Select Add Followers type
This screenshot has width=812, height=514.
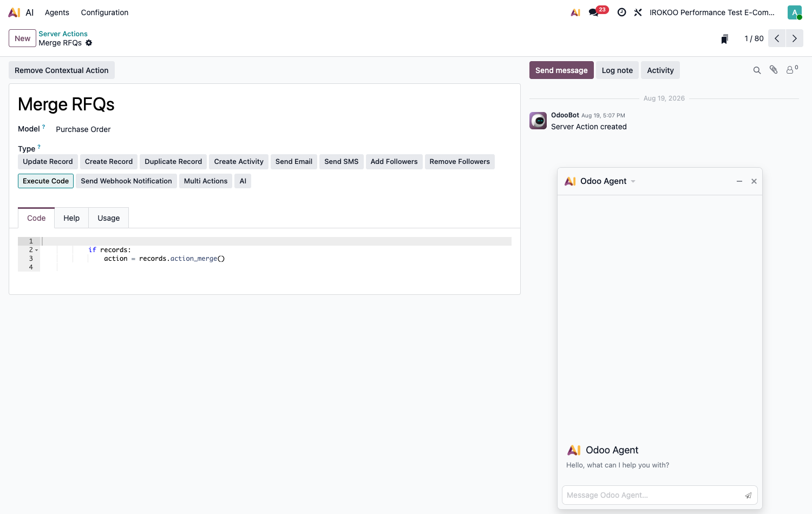(x=394, y=162)
